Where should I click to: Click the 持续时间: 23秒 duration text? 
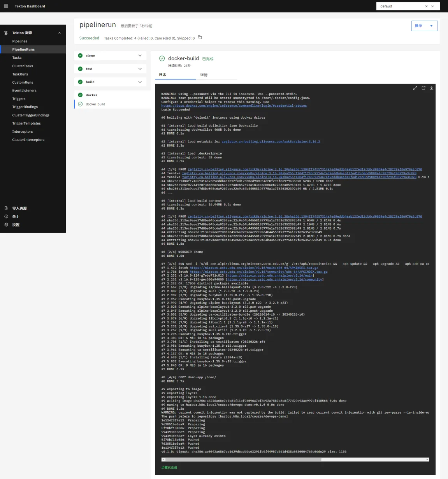click(179, 66)
